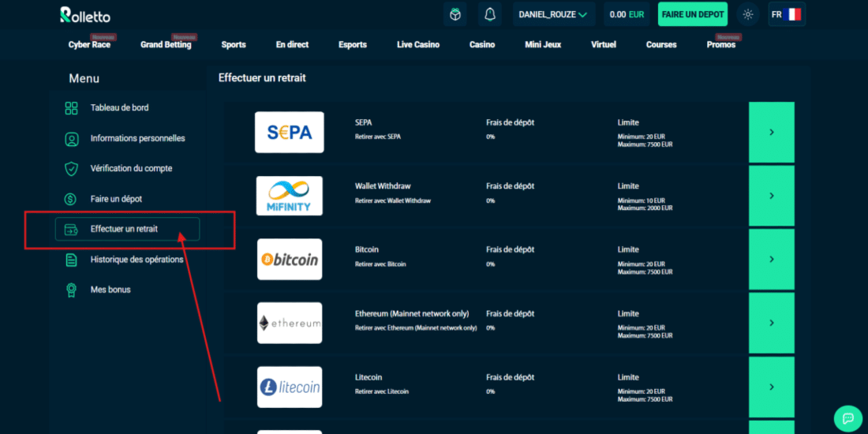Image resolution: width=868 pixels, height=434 pixels.
Task: Click the FAIRE UN DEPOT button
Action: [693, 14]
